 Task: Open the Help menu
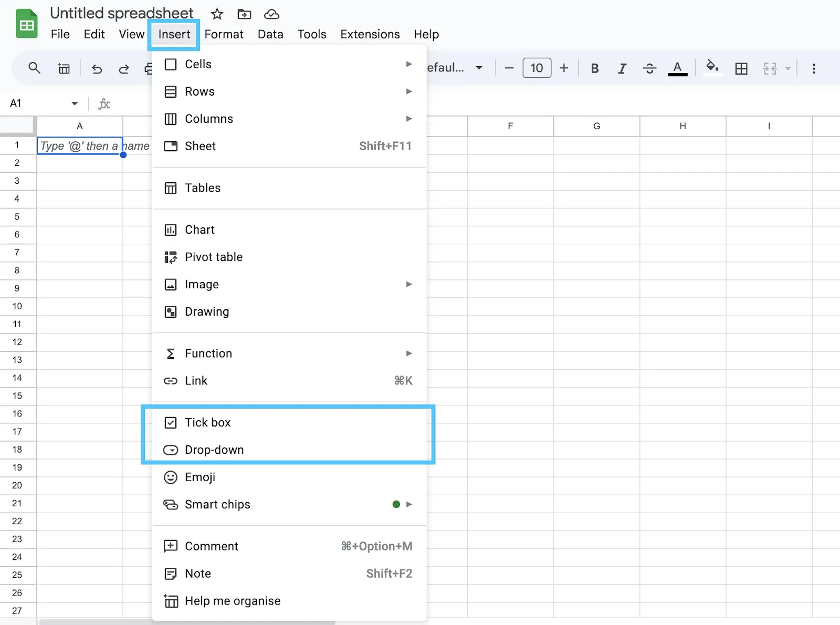coord(426,35)
